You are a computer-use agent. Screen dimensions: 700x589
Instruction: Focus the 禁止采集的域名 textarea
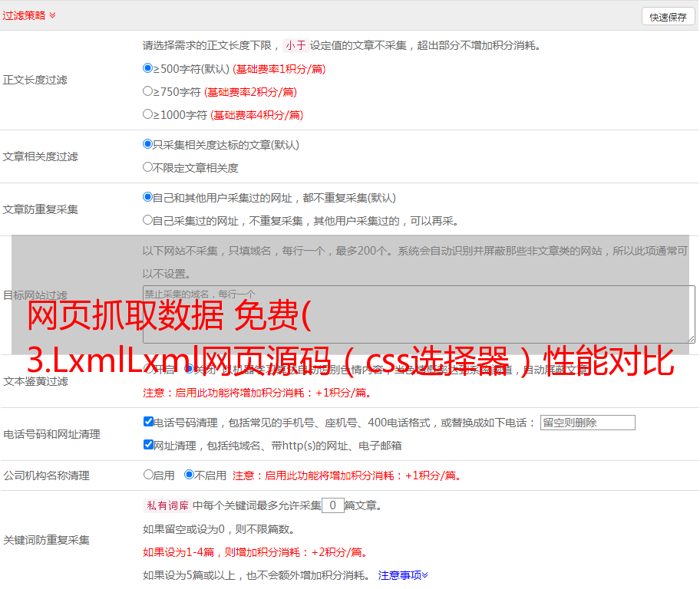pyautogui.click(x=419, y=314)
